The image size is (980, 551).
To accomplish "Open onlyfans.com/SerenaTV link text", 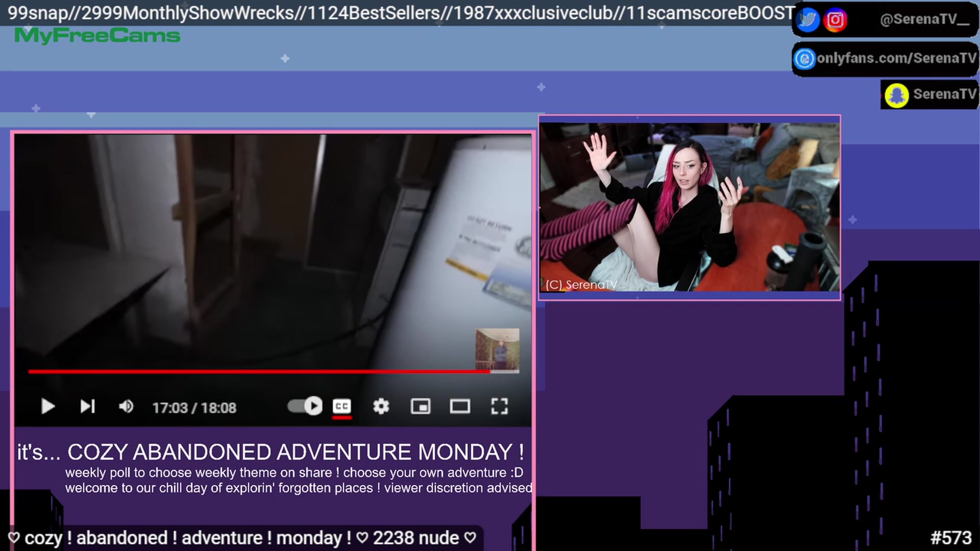I will (896, 58).
